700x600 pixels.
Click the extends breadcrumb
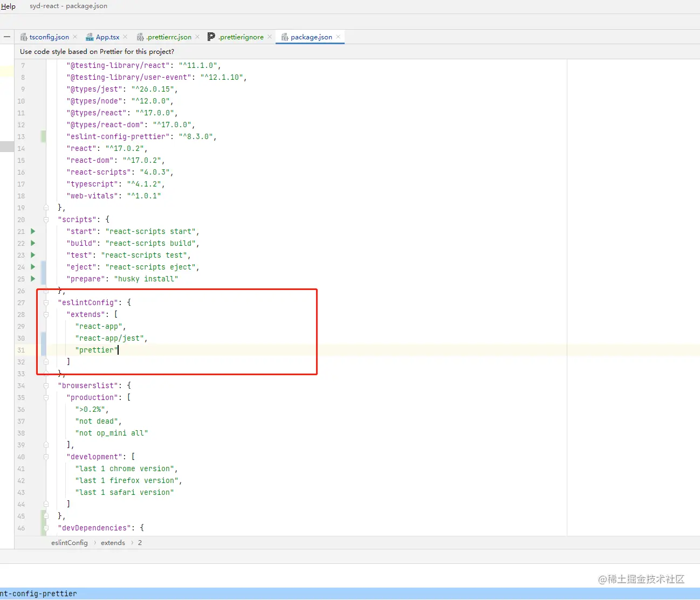point(113,543)
